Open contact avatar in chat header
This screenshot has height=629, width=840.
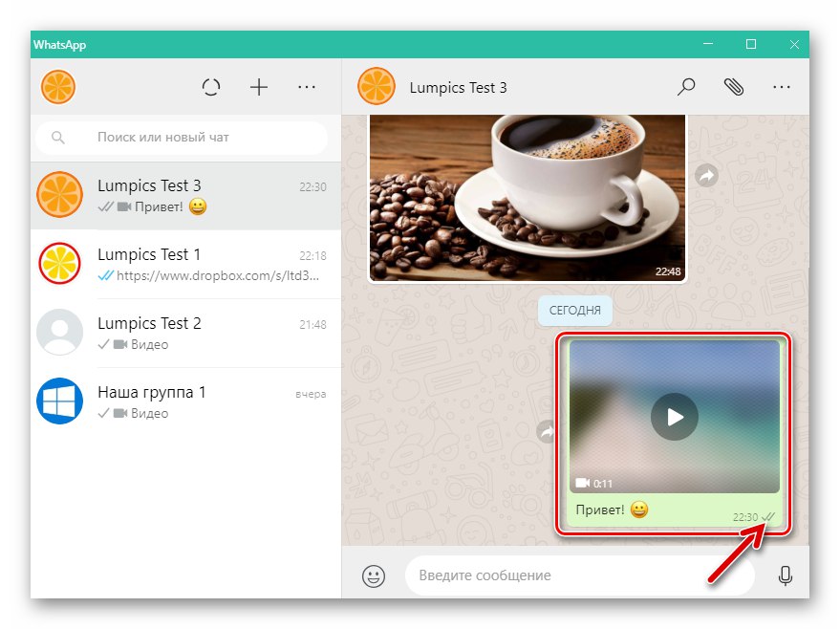click(377, 86)
